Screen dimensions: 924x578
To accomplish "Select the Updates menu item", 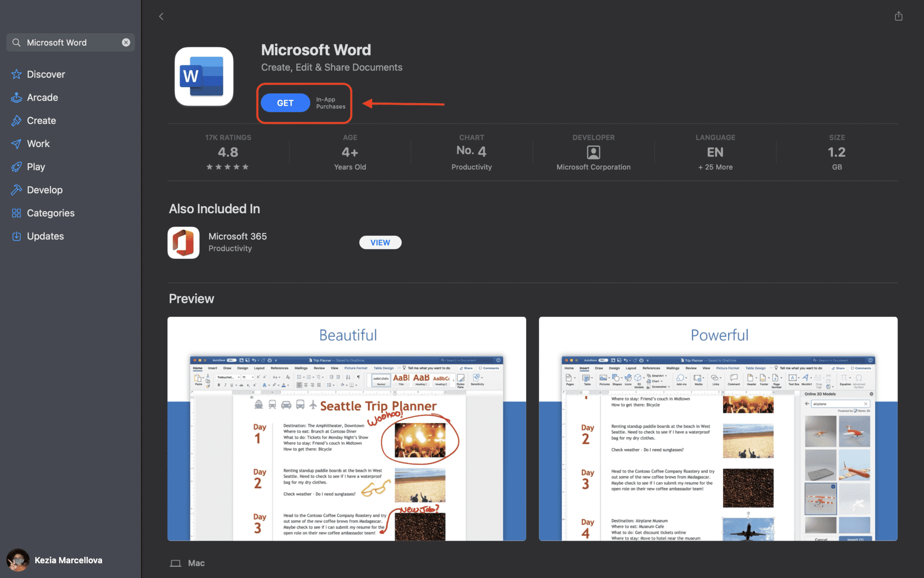I will coord(45,236).
